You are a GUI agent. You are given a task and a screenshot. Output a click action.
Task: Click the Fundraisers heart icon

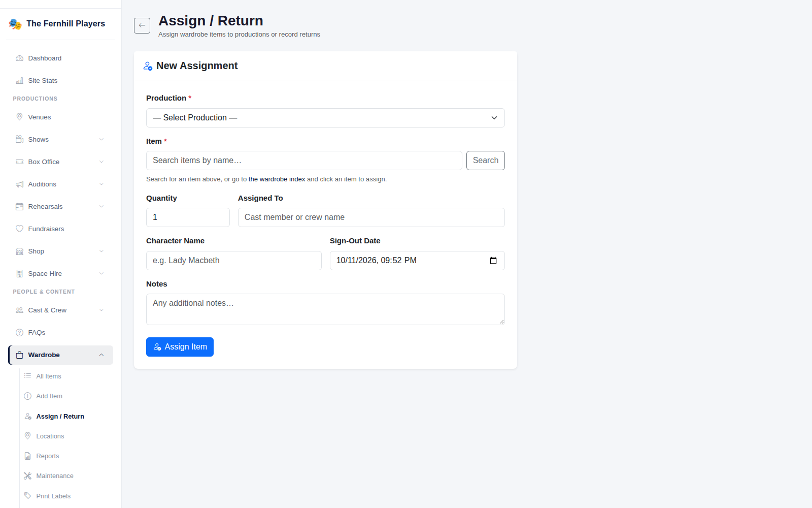[19, 229]
